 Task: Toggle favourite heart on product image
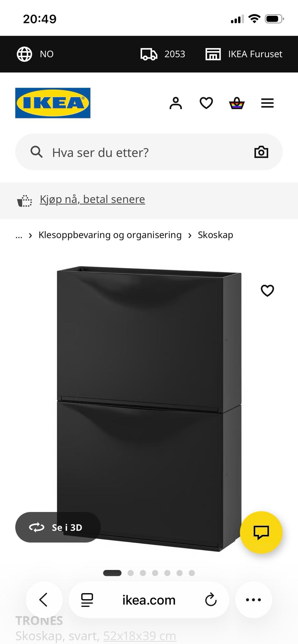pos(267,290)
